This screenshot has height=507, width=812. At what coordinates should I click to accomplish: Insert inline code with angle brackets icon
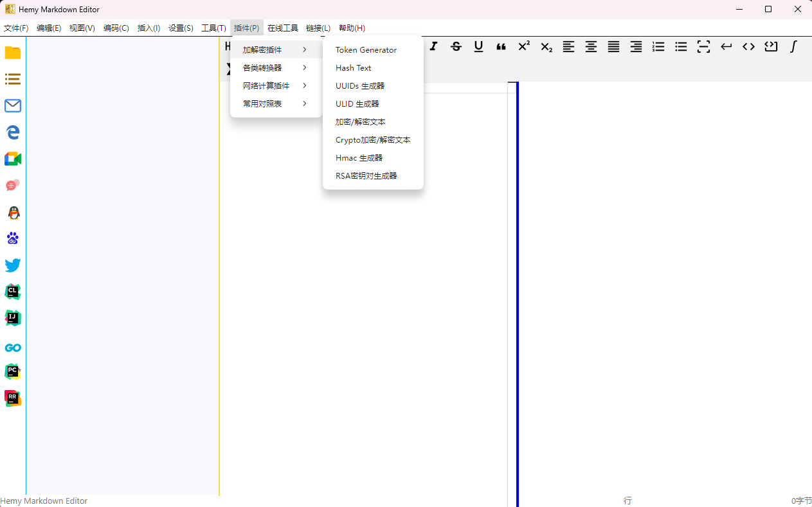point(748,46)
